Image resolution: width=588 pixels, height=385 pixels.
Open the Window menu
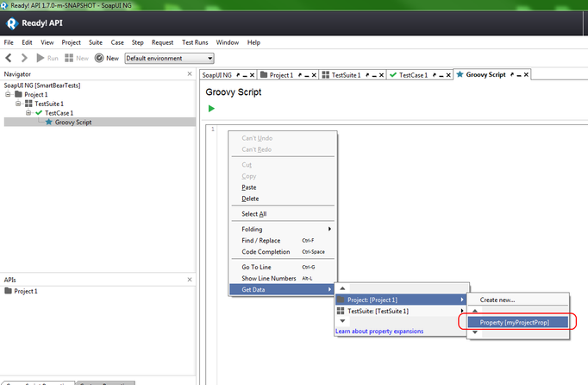[x=228, y=42]
